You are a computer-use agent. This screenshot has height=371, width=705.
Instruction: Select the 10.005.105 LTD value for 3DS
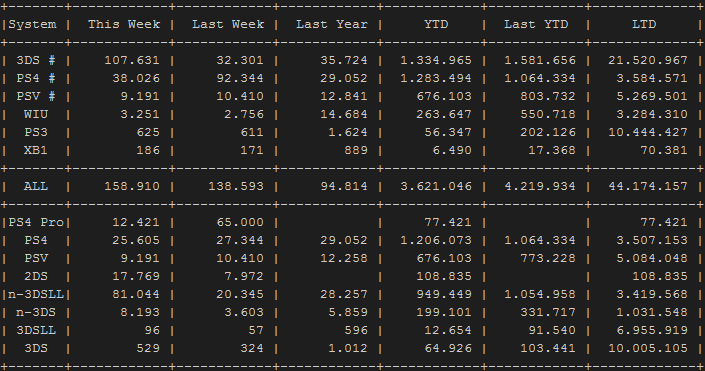(x=648, y=348)
